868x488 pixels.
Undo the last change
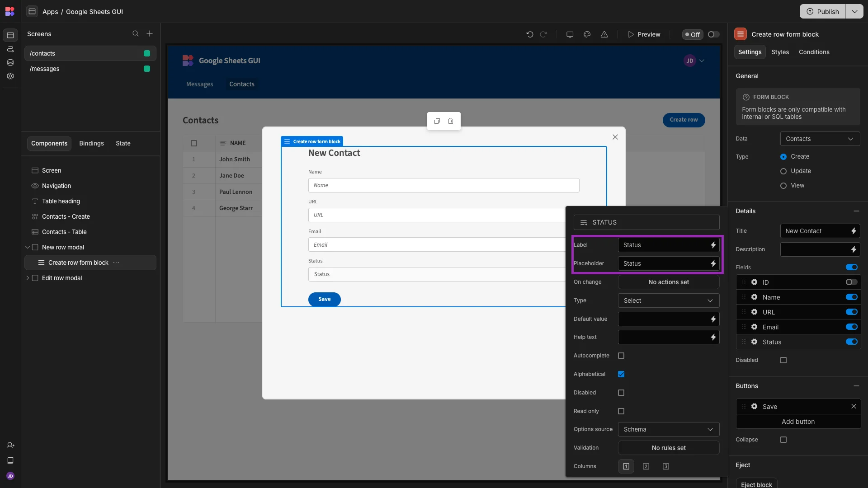[530, 34]
